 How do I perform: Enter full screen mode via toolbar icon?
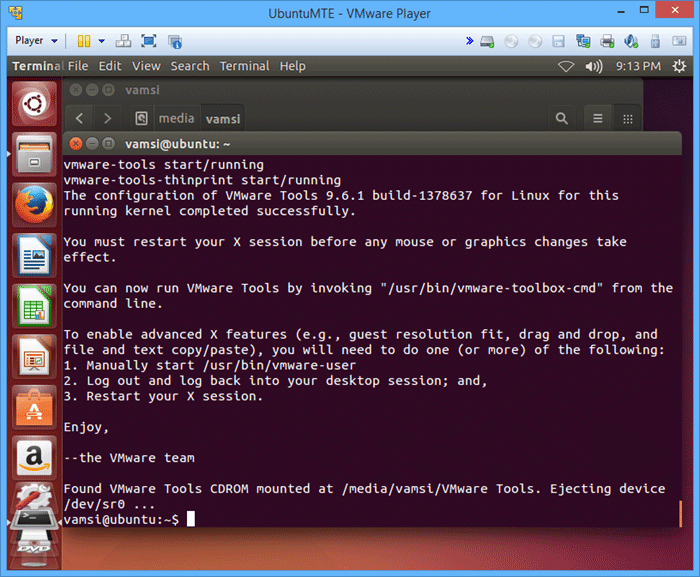click(149, 41)
